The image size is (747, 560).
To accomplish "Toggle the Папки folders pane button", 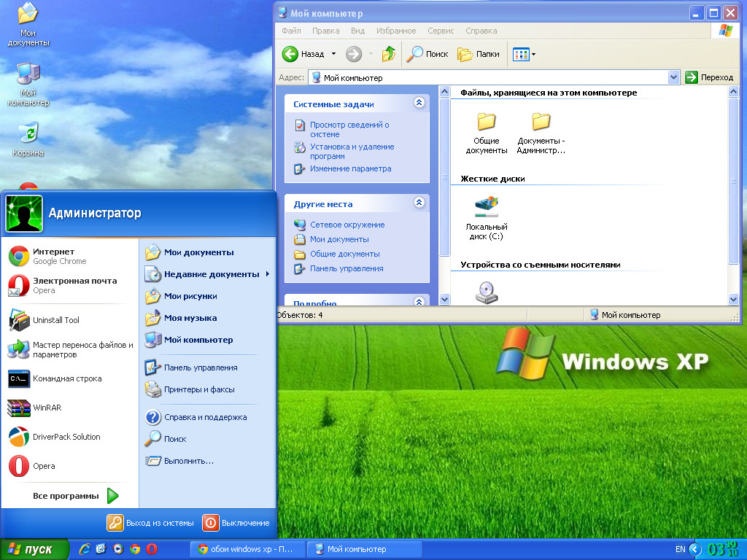I will 479,54.
